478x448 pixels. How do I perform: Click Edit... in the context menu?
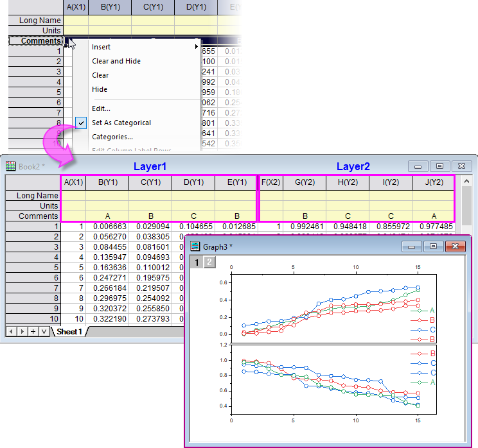pyautogui.click(x=101, y=108)
